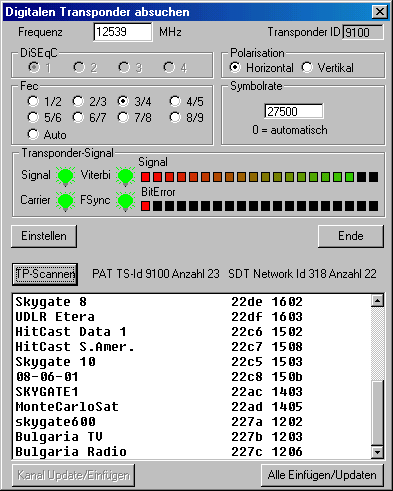Image resolution: width=393 pixels, height=491 pixels.
Task: Close the Digitalen Transponder absuchen dialog
Action: point(380,12)
